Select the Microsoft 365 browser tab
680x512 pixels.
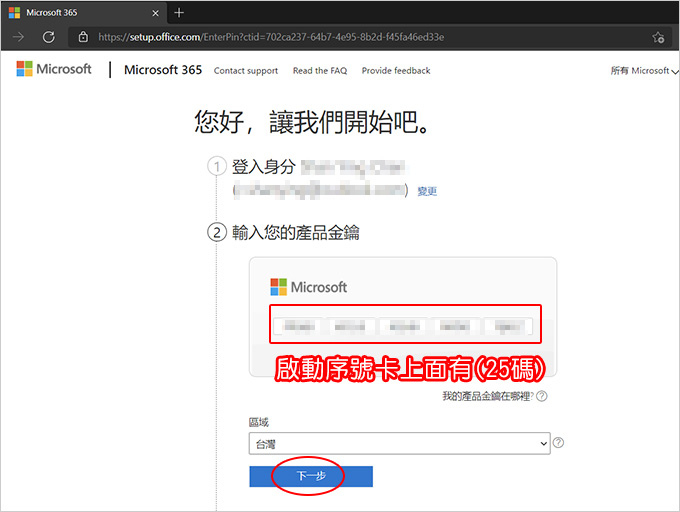click(85, 13)
